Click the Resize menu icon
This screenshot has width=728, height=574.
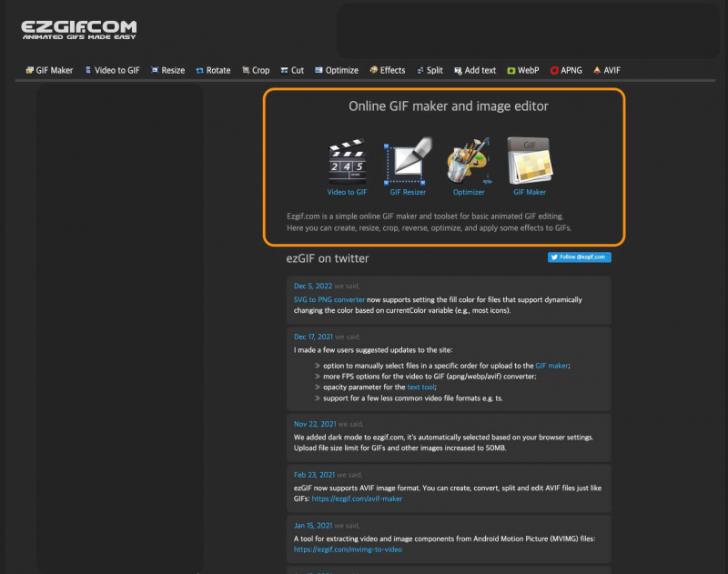[x=155, y=70]
